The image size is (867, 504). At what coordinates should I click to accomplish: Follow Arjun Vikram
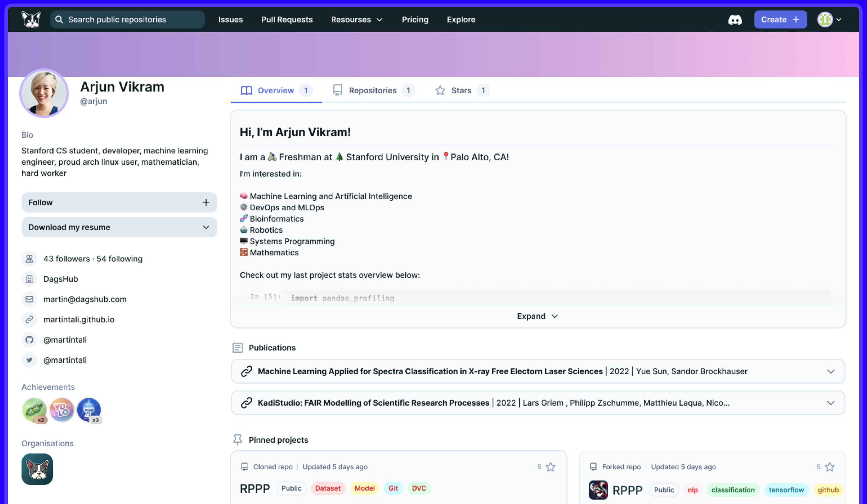(119, 203)
